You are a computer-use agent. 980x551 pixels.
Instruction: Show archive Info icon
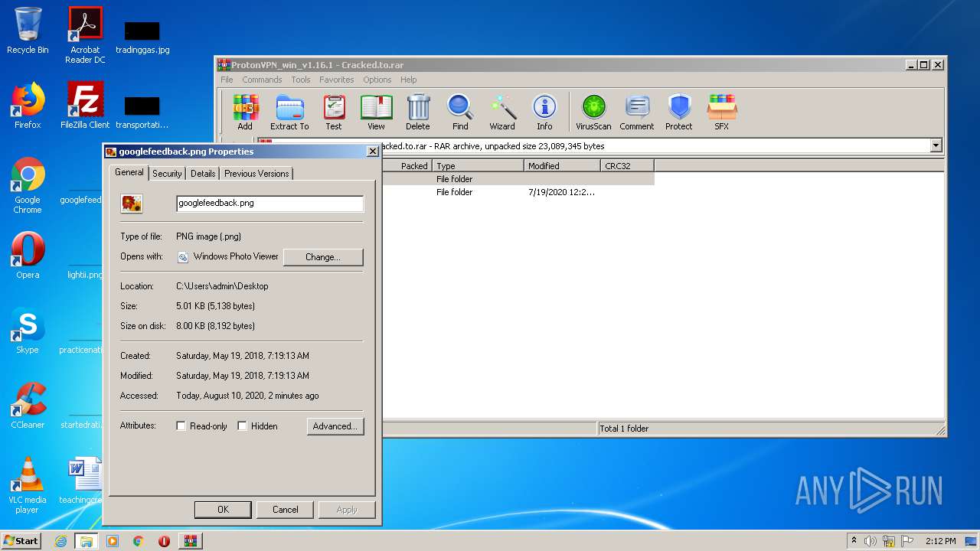point(544,112)
